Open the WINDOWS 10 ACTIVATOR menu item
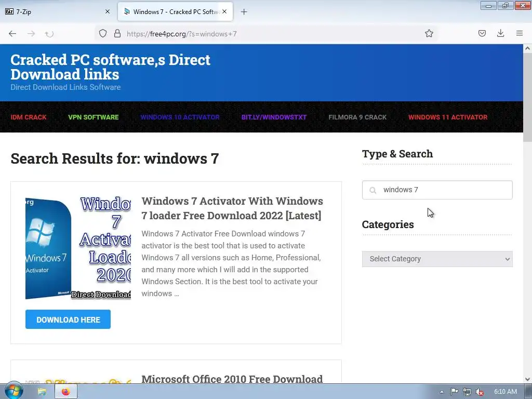 180,117
